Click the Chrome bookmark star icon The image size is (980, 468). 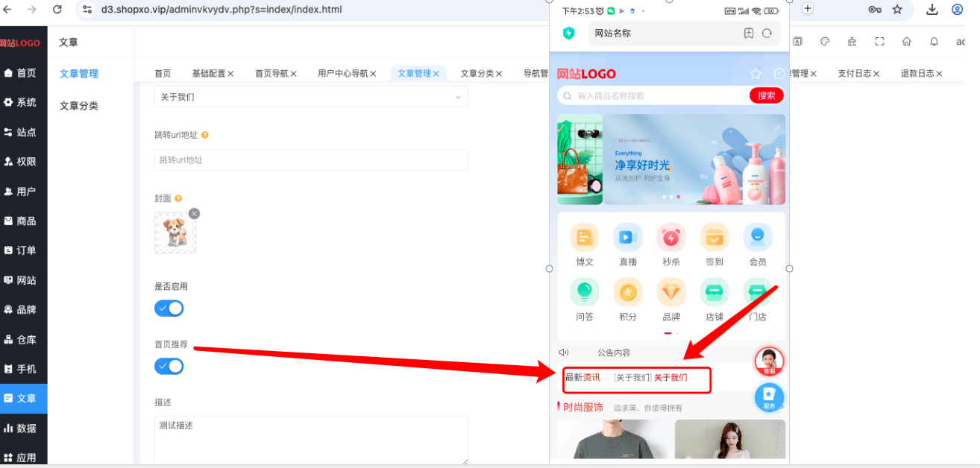tap(897, 9)
